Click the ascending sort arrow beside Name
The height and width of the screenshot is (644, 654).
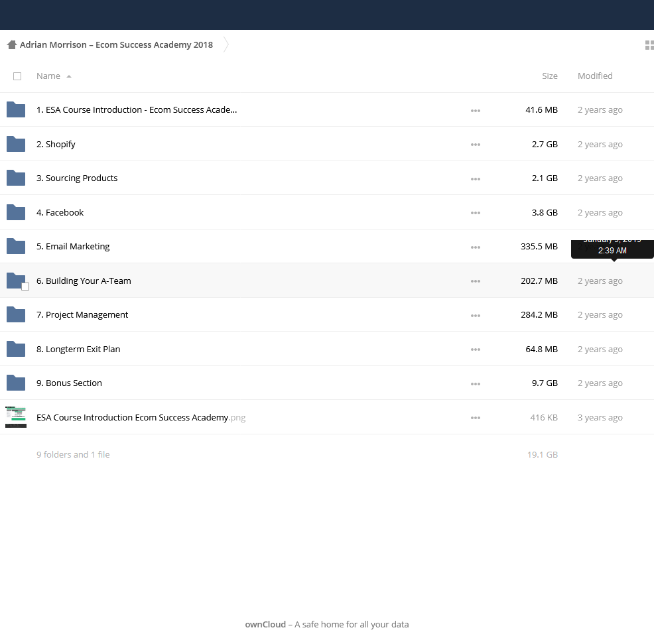pos(69,76)
